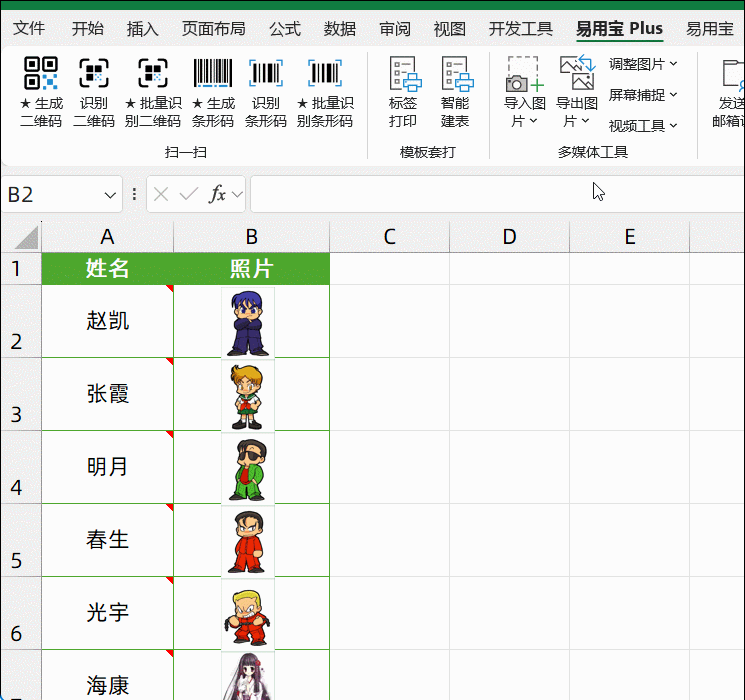The height and width of the screenshot is (700, 745).
Task: Open the Name Box dropdown arrow
Action: [x=110, y=195]
